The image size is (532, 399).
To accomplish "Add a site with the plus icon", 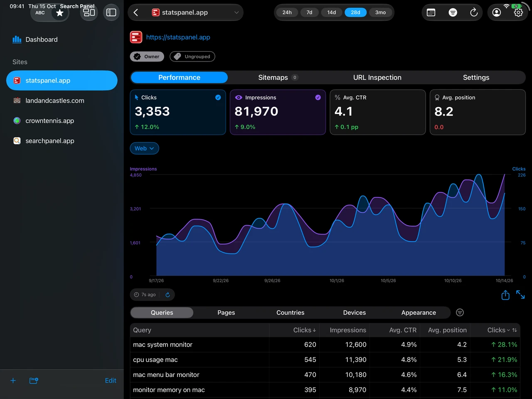I will click(x=13, y=381).
